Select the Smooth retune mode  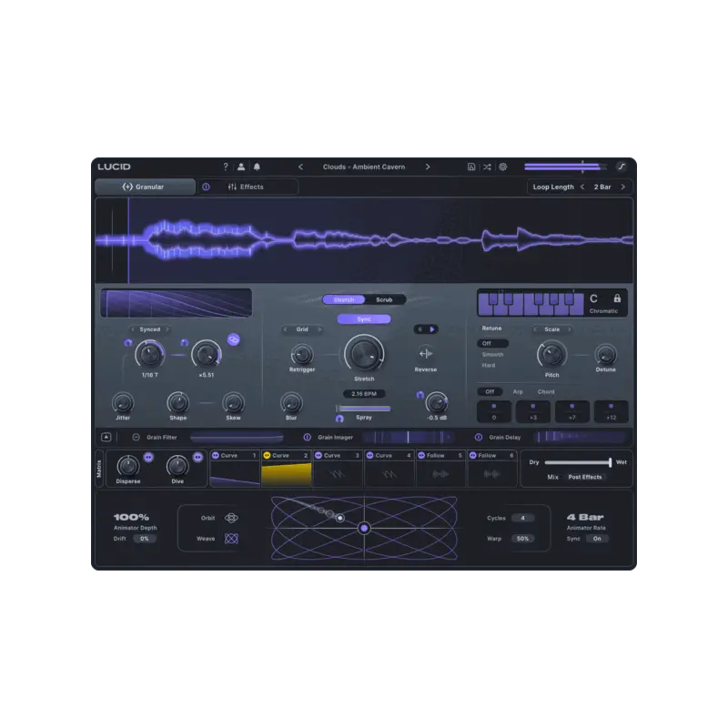coord(492,354)
